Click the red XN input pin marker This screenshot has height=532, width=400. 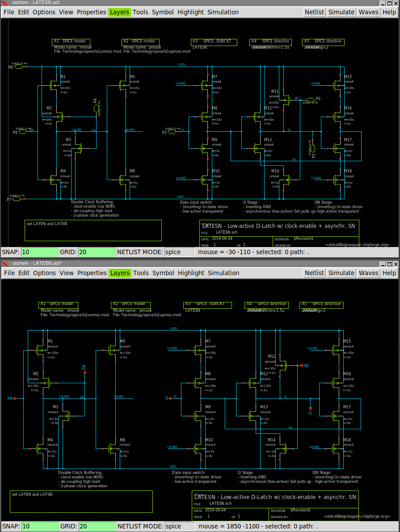click(15, 398)
